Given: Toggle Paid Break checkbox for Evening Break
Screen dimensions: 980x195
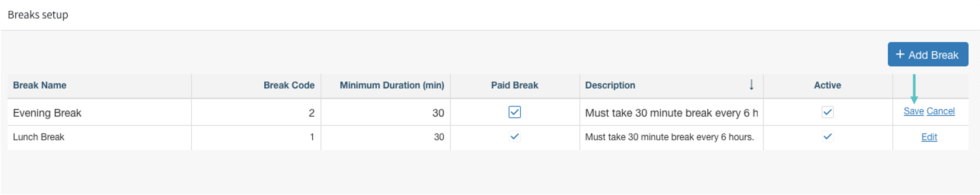Looking at the screenshot, I should pos(514,112).
